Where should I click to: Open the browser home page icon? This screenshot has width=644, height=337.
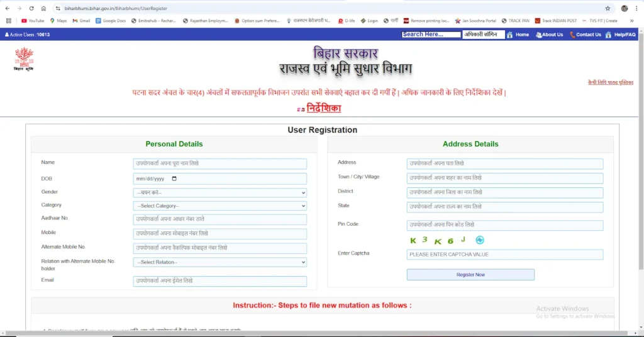(x=43, y=8)
